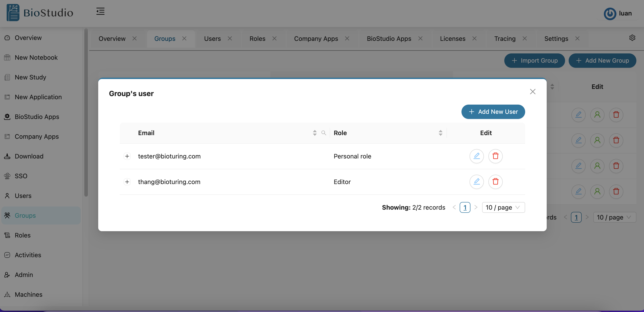Close the Groups tab
This screenshot has height=312, width=644.
(184, 39)
